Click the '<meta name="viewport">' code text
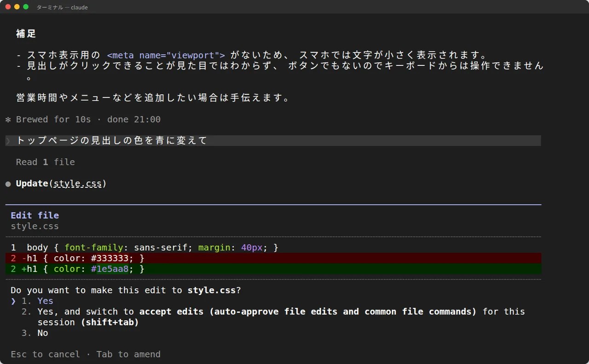The height and width of the screenshot is (364, 589). click(166, 55)
